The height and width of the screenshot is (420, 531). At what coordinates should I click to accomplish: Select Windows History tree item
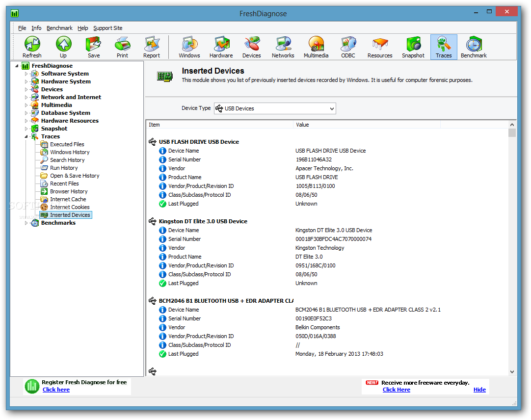(x=70, y=152)
